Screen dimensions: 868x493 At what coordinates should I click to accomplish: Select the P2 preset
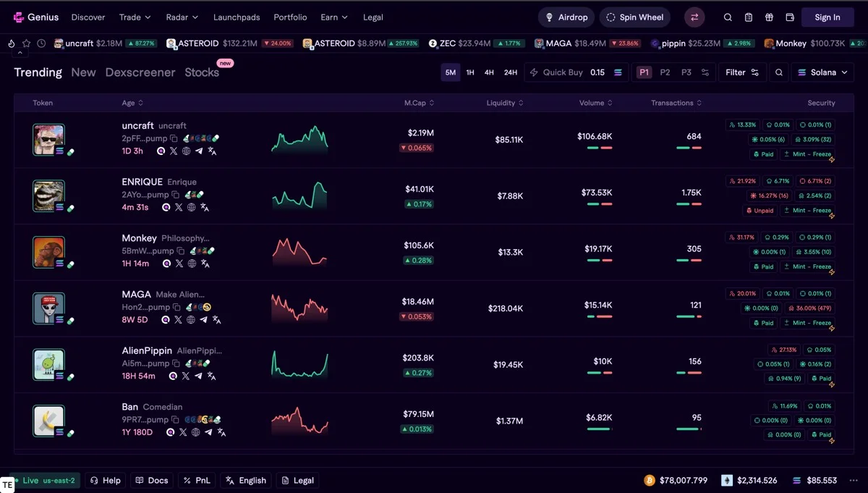[x=665, y=72]
